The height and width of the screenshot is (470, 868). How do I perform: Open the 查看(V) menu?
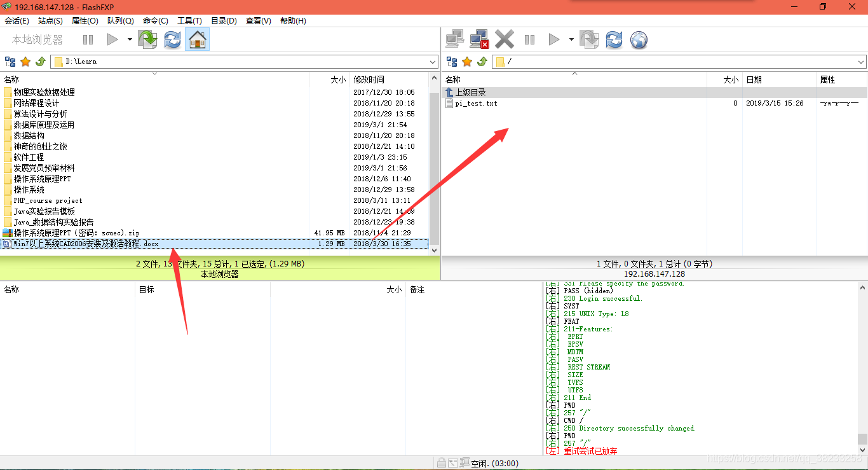pos(258,21)
